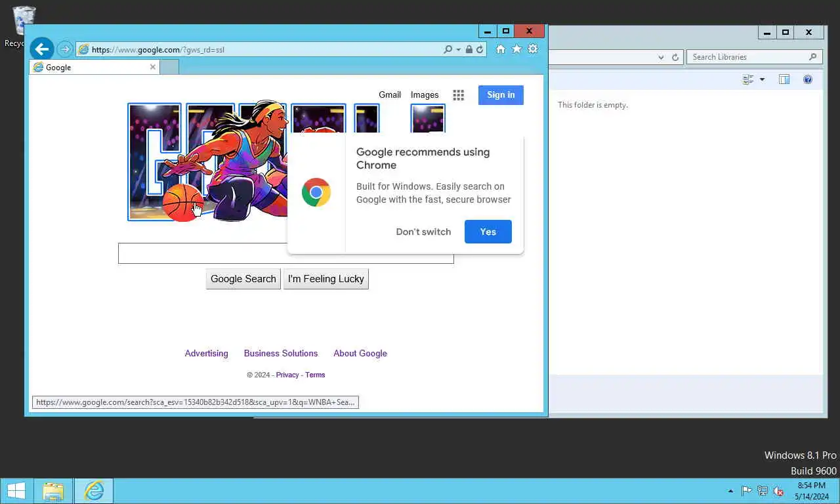This screenshot has width=840, height=504.
Task: Maximize the Internet Explorer window
Action: (505, 31)
